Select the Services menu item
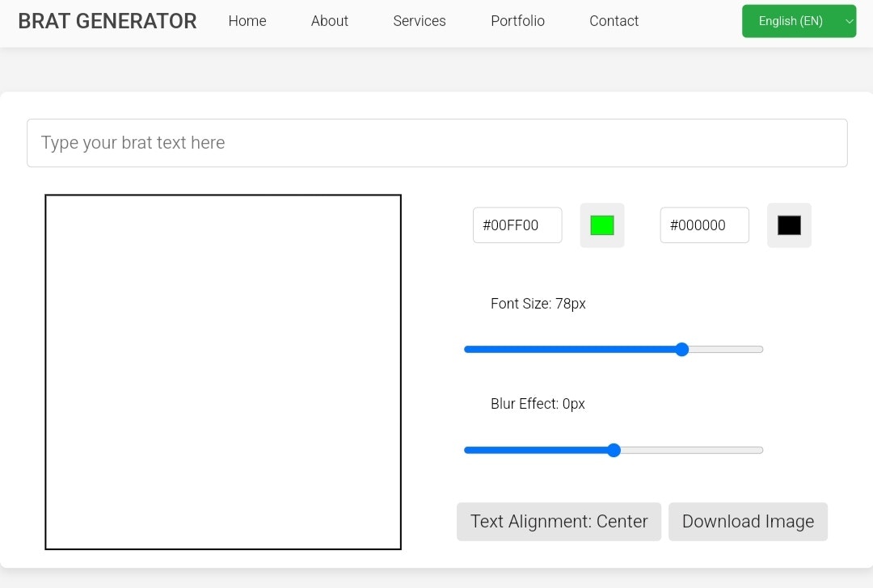 [419, 21]
